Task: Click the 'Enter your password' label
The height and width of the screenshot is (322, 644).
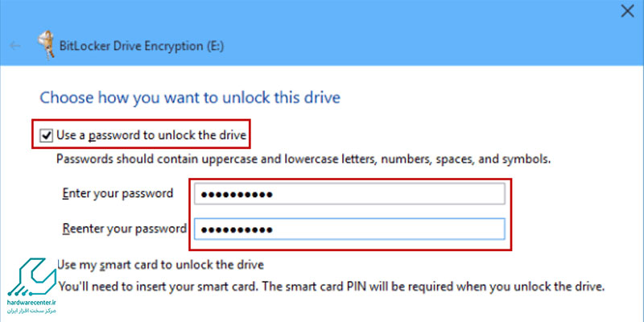Action: click(x=118, y=193)
